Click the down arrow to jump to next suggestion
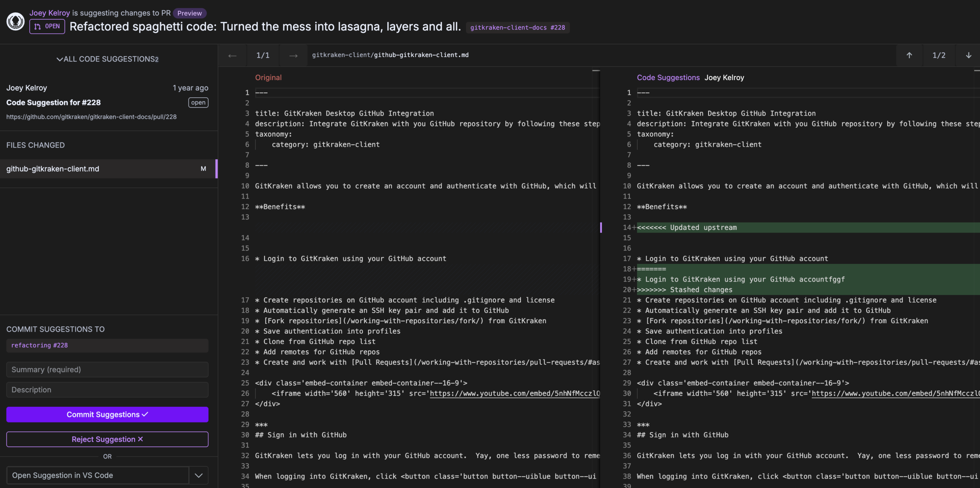980x488 pixels. point(969,55)
